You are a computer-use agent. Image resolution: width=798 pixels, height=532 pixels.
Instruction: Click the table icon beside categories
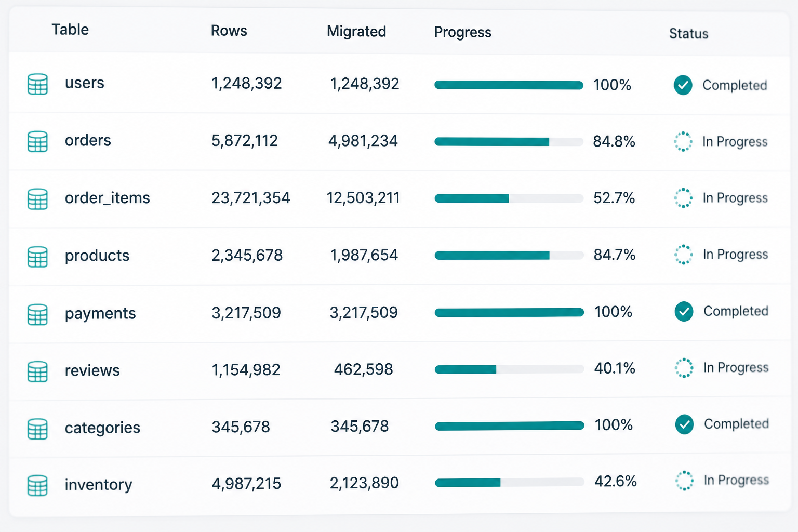point(37,429)
